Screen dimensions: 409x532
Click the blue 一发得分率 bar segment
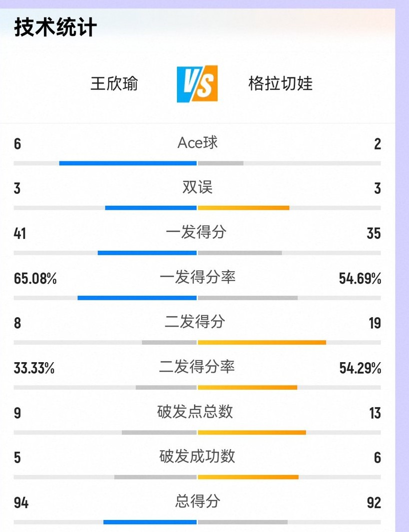click(x=137, y=298)
